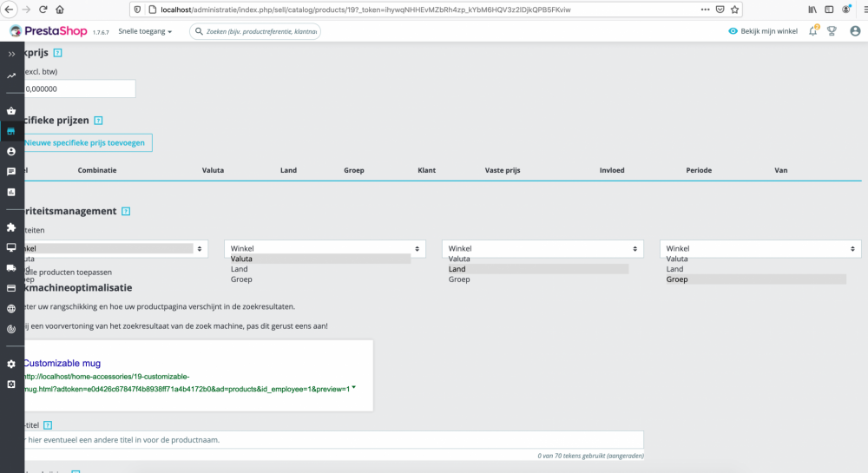
Task: Open the browser library icon
Action: [x=812, y=10]
